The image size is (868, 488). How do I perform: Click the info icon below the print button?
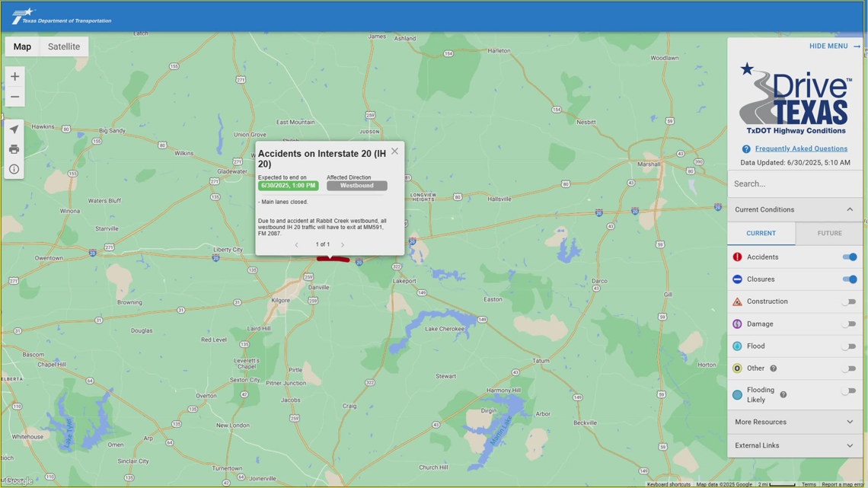pos(14,168)
